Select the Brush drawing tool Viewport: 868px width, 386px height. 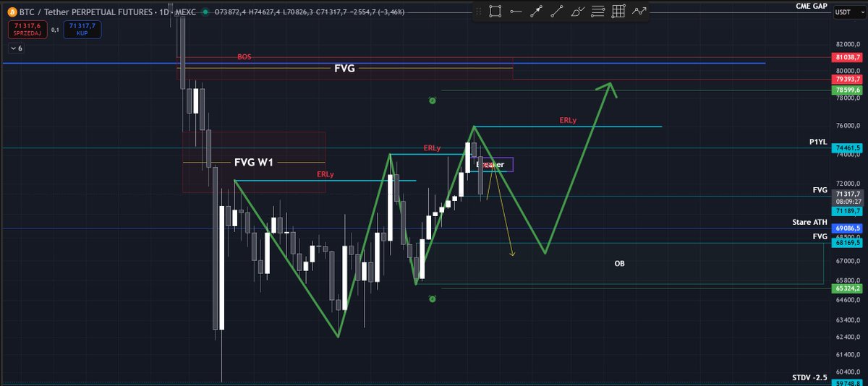click(x=577, y=11)
